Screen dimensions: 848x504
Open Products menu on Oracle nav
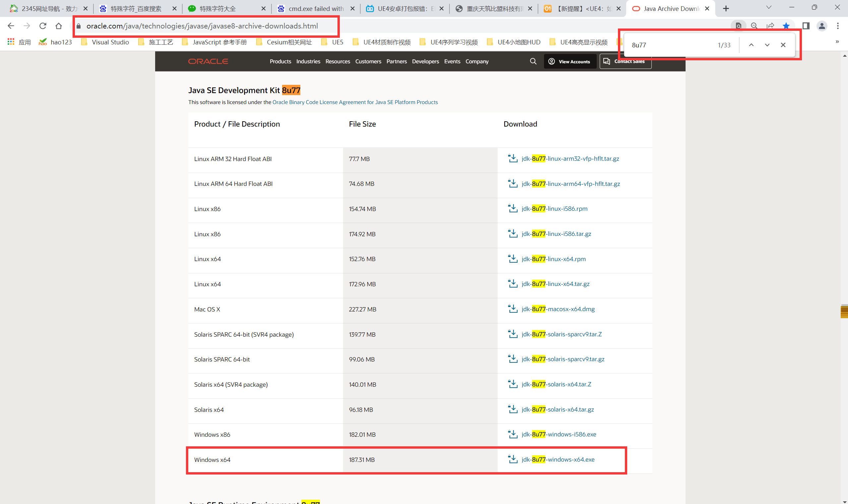point(280,62)
